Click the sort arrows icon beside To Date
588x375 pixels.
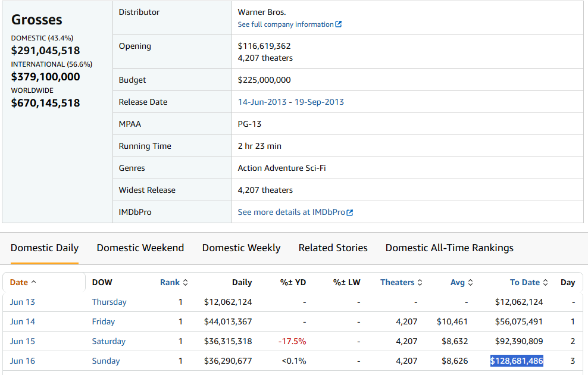tap(546, 283)
